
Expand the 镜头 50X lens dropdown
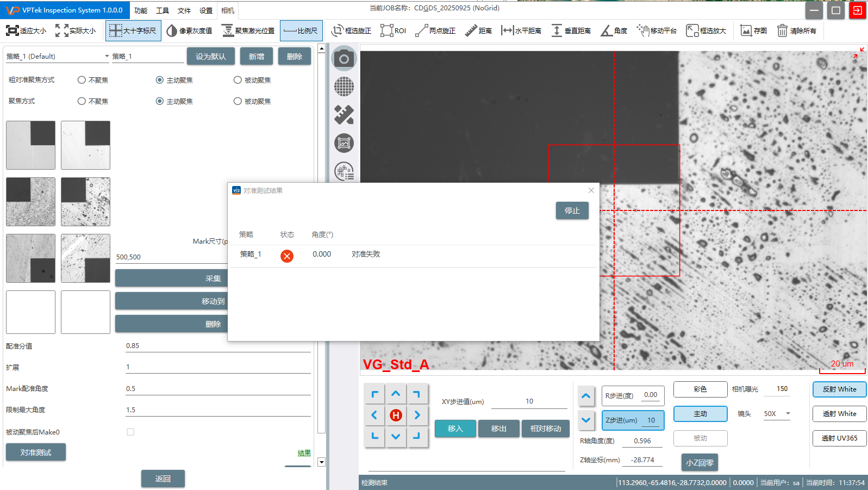click(788, 414)
